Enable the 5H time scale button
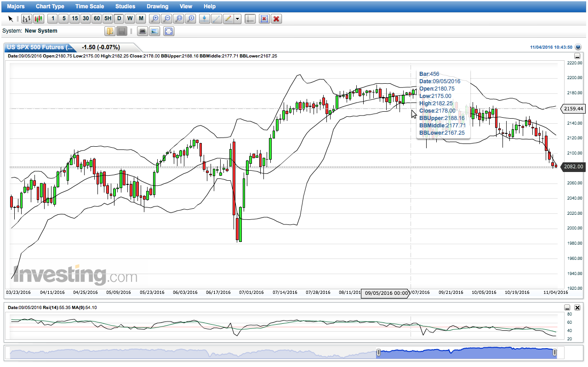Image resolution: width=588 pixels, height=367 pixels. point(107,19)
